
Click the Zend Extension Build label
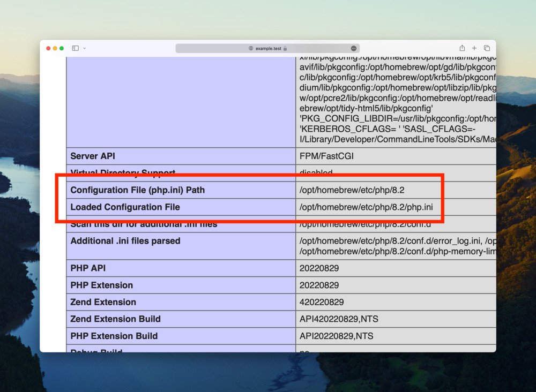(x=116, y=319)
